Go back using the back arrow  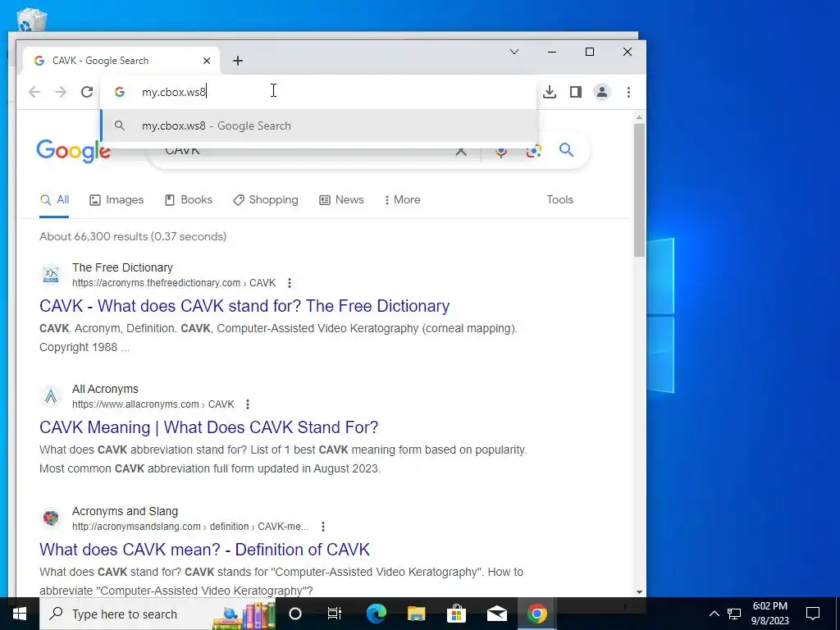click(34, 92)
